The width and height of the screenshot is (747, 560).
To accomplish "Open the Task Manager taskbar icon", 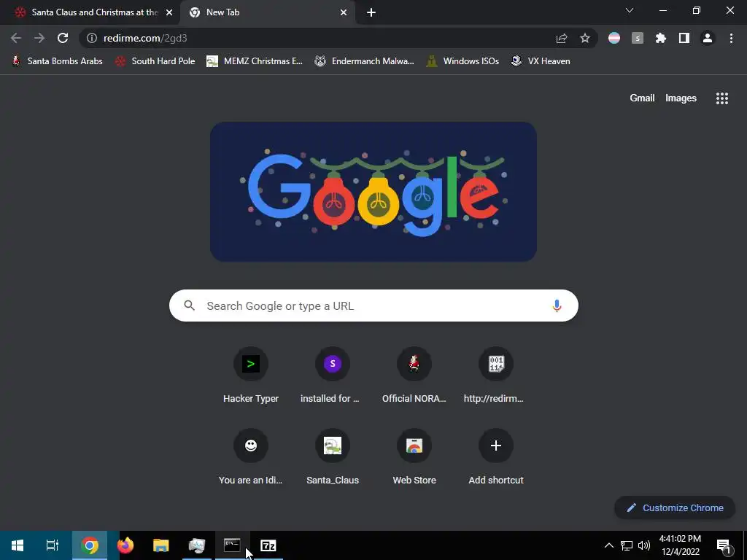I will pos(197,545).
